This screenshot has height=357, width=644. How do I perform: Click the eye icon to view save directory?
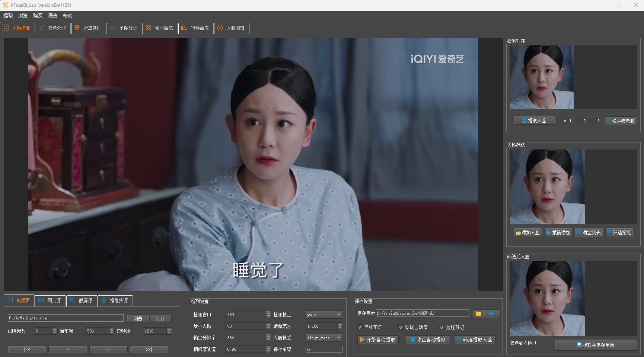coord(491,313)
